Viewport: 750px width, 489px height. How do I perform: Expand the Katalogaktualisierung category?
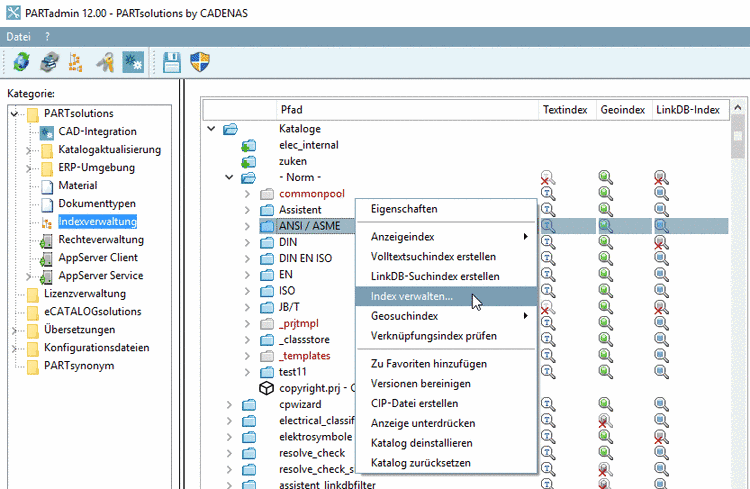pos(28,150)
